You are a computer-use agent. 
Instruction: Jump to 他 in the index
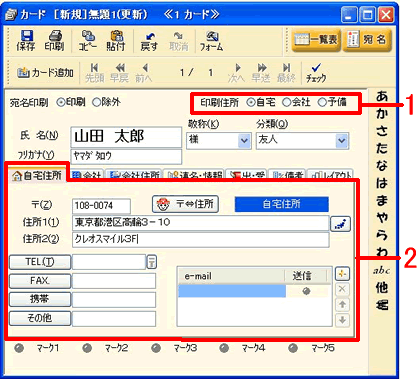pyautogui.click(x=382, y=287)
